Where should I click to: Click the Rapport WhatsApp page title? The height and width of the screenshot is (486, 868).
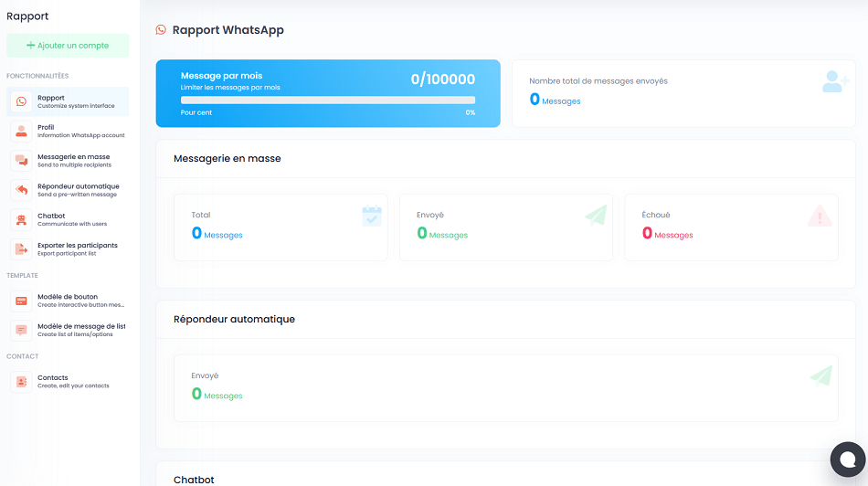coord(228,30)
